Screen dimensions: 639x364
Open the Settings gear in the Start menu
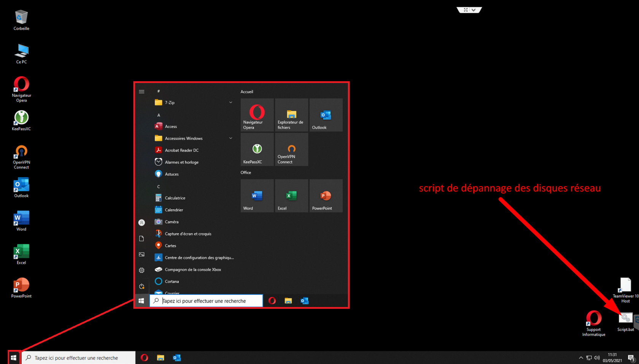point(141,271)
